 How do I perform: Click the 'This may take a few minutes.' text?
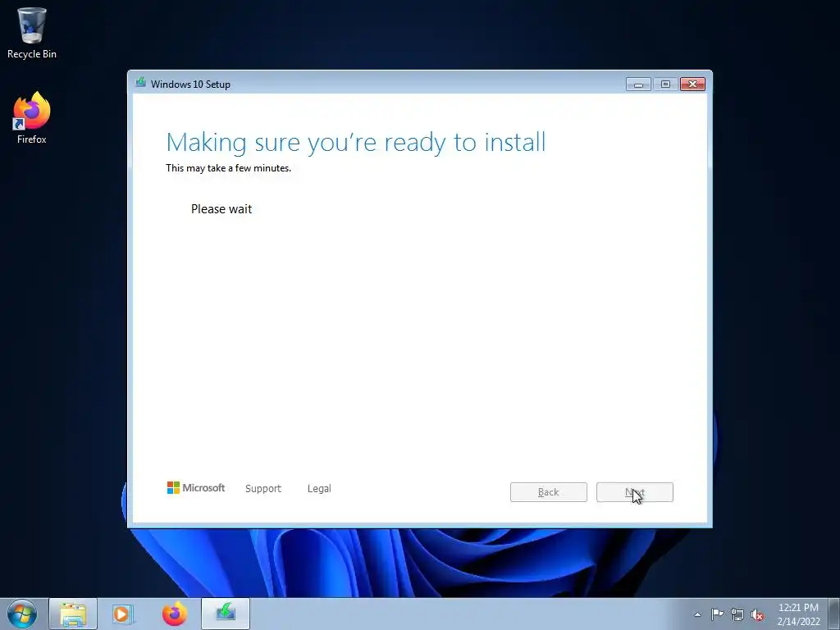(x=228, y=168)
